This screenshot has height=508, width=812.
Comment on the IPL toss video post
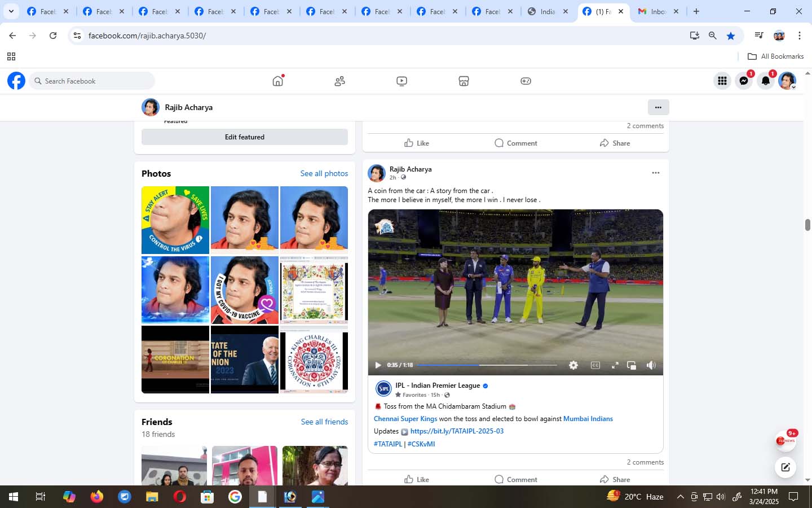point(515,479)
